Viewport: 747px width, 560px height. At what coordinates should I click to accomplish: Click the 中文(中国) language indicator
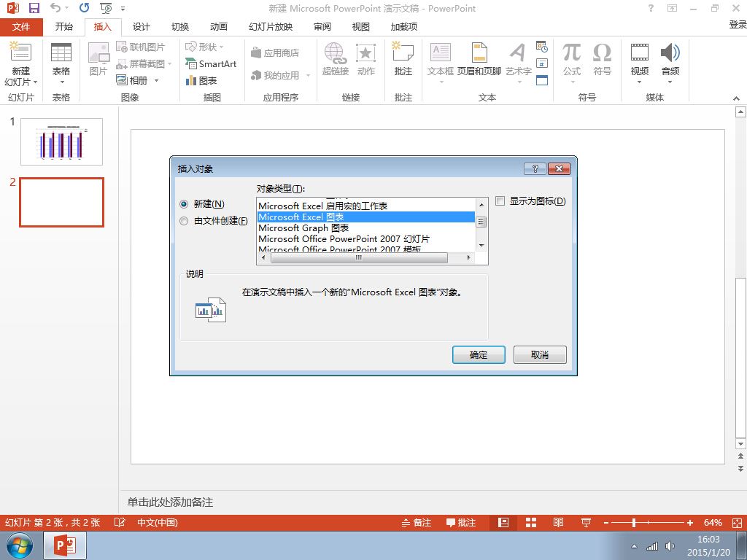tap(158, 522)
